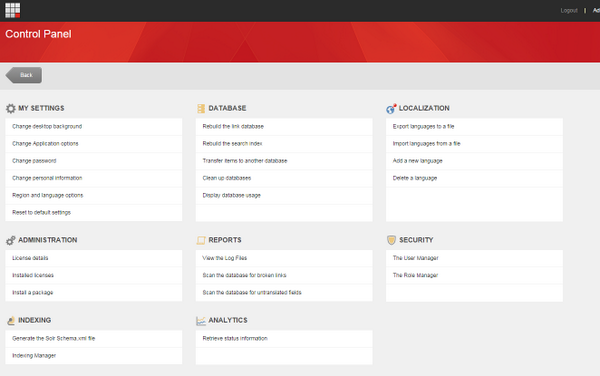
Task: Click the SECURITY heading text
Action: 416,240
